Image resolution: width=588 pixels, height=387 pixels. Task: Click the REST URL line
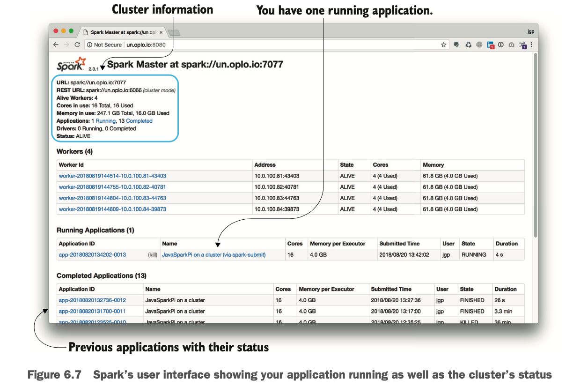point(116,90)
